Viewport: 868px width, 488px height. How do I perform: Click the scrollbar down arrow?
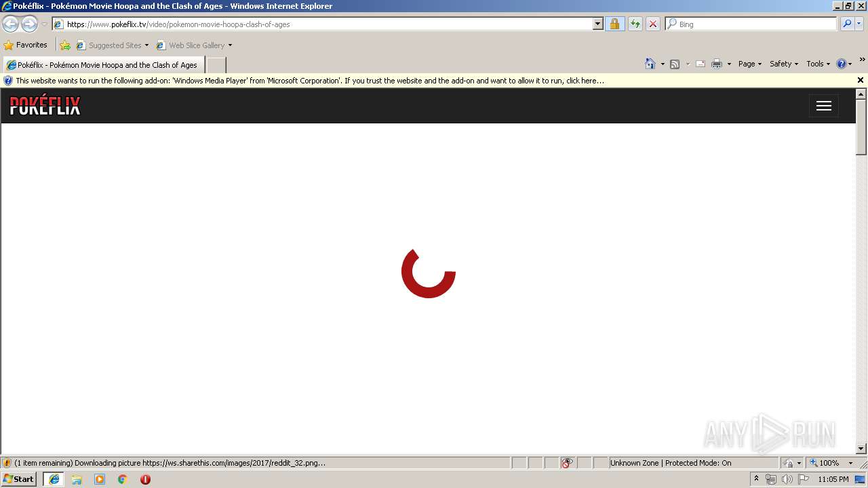pyautogui.click(x=861, y=449)
